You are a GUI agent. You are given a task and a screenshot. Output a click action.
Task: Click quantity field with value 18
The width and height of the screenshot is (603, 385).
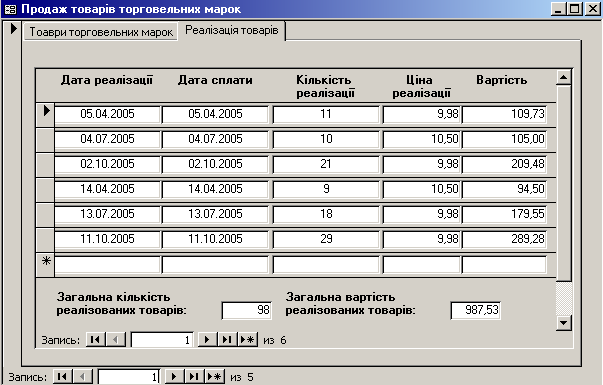pyautogui.click(x=326, y=214)
